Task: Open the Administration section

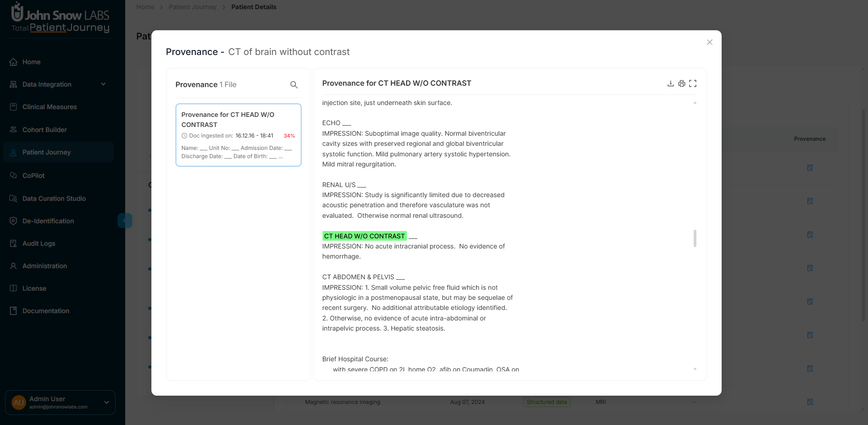Action: click(x=45, y=266)
